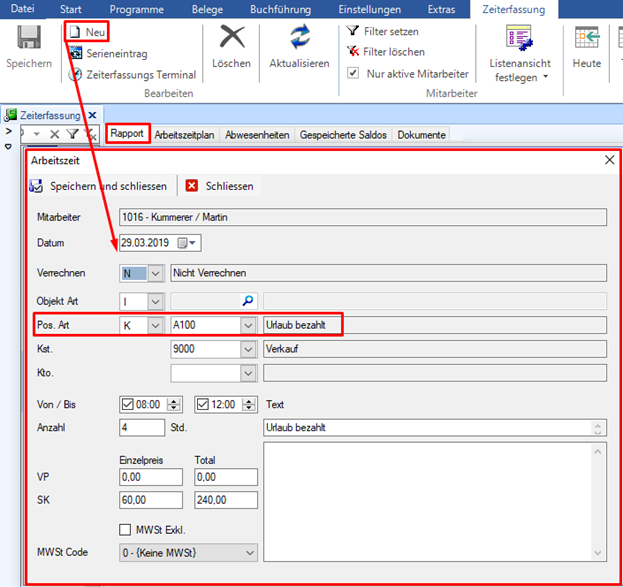Toggle Nur aktive Mitarbeiter checkbox
The image size is (623, 587).
353,73
